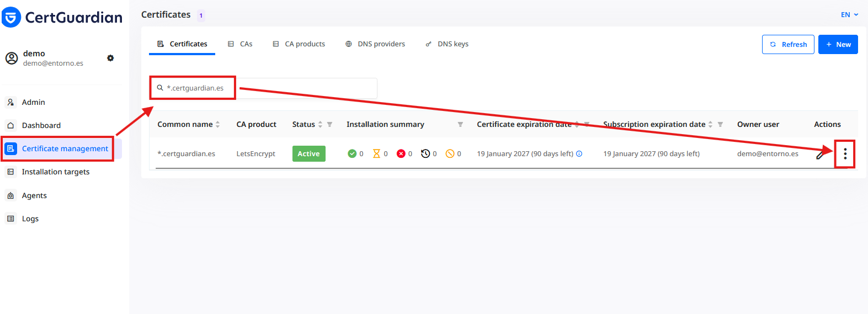Click the CA product column header

[x=256, y=124]
